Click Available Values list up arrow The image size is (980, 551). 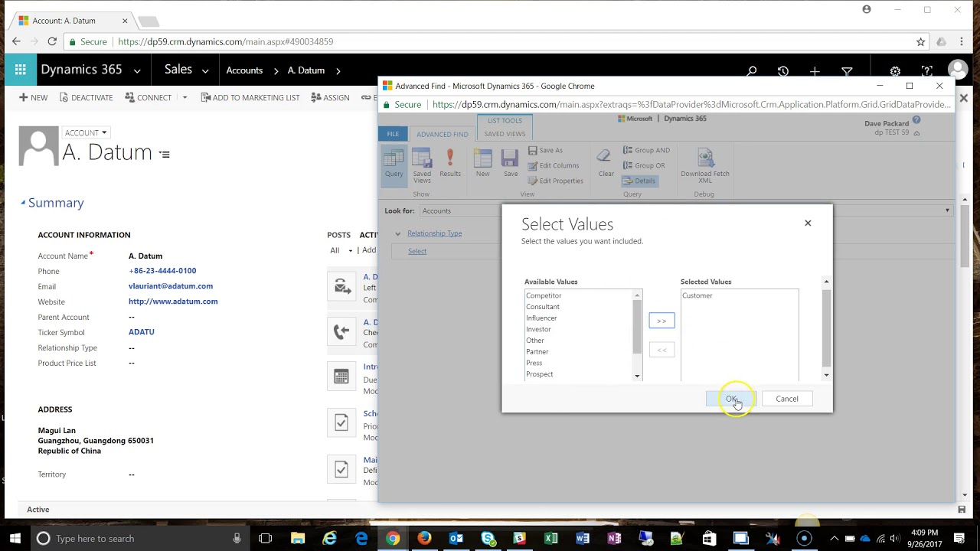point(637,295)
